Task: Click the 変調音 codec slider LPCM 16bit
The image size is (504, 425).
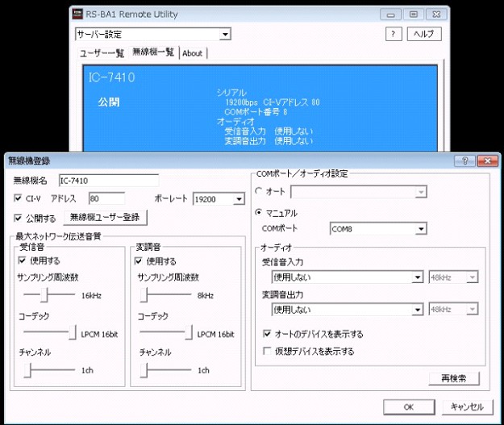Action: 189,332
